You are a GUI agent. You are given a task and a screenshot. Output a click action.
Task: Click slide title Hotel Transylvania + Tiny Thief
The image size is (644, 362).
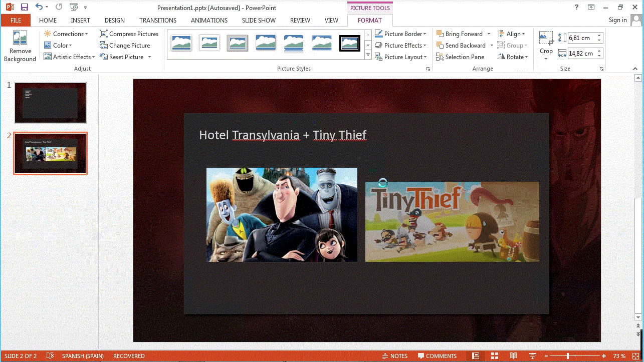point(283,135)
